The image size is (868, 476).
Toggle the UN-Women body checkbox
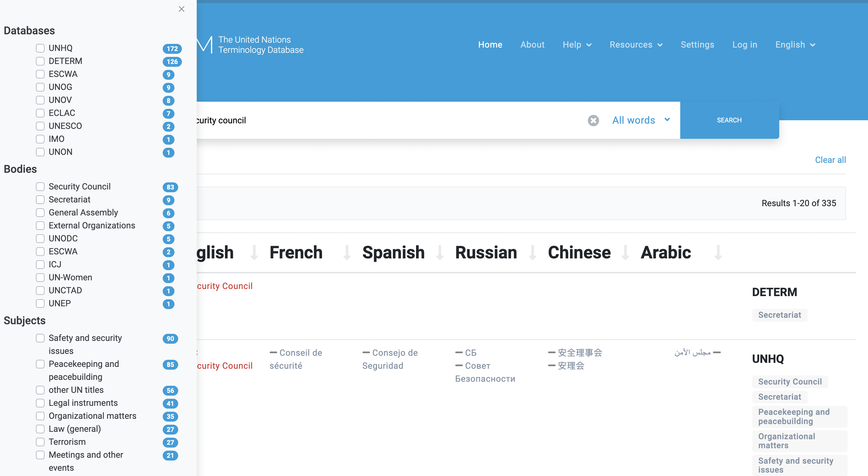[40, 278]
